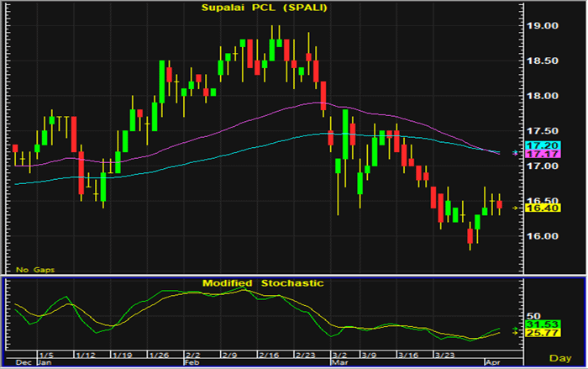Screen dimensions: 588x369
Task: Click the yellow arrow beside the 16.40 tag
Action: [x=517, y=208]
